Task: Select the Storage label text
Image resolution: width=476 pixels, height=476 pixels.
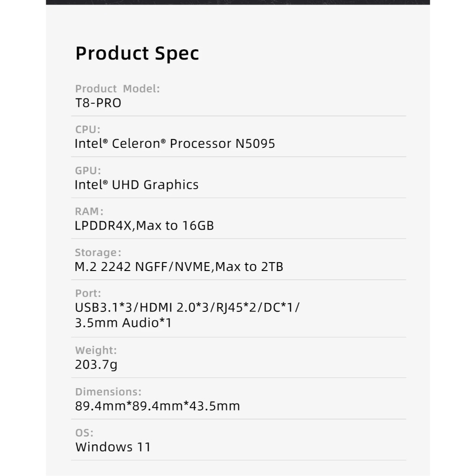Action: (98, 253)
